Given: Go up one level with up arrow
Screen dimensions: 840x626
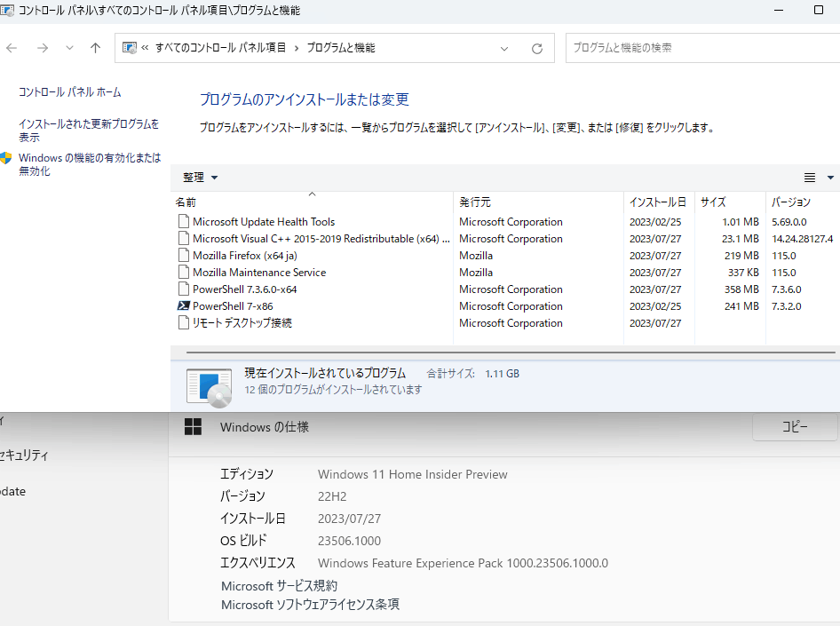Looking at the screenshot, I should 95,48.
